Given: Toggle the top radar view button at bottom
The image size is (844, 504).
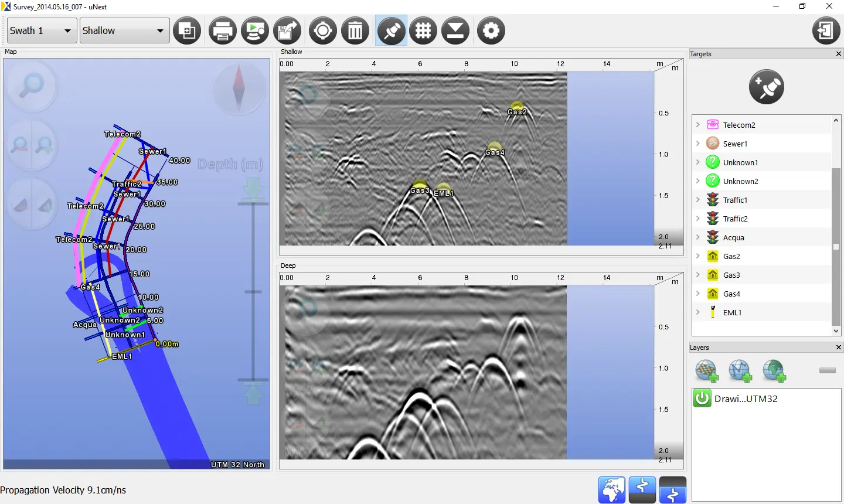Looking at the screenshot, I should [642, 489].
